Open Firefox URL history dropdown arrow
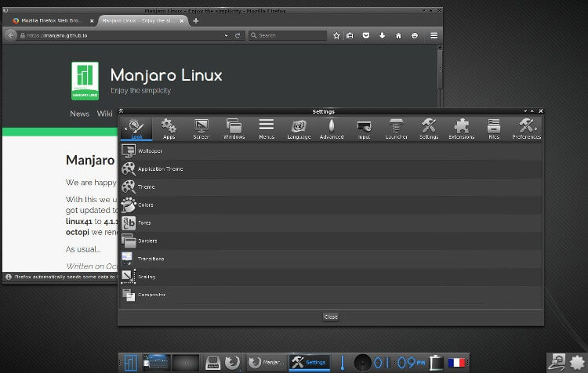 point(226,35)
